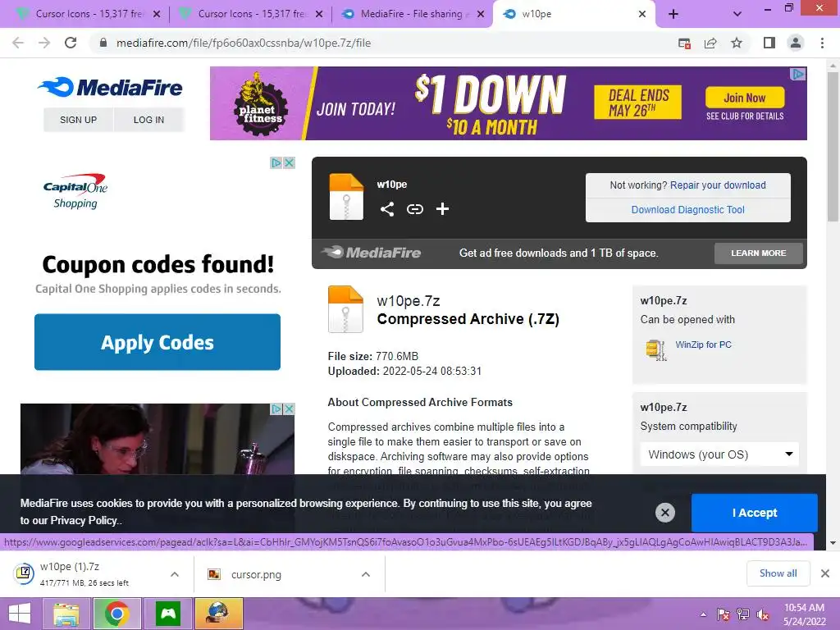
Task: Click the I Accept cookies button
Action: coord(755,513)
